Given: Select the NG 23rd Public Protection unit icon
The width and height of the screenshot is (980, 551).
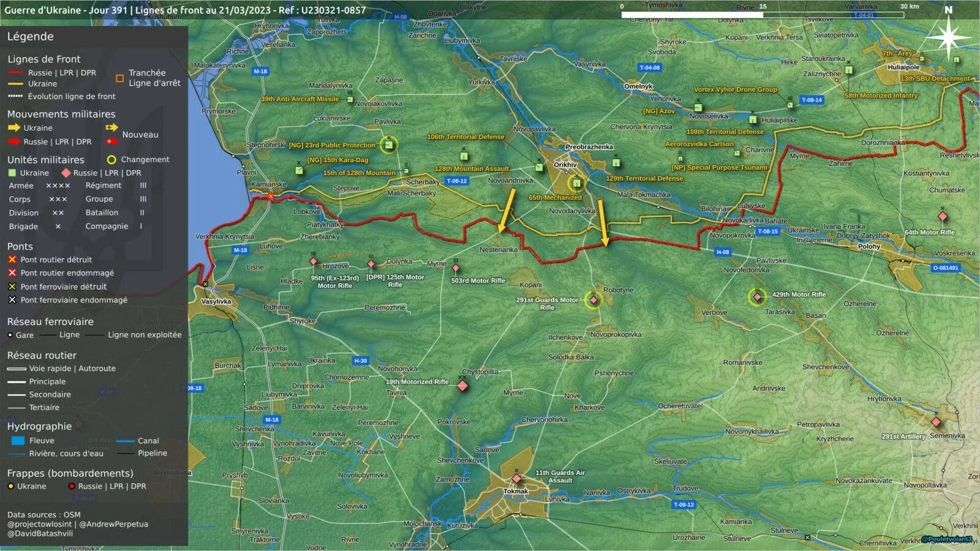Looking at the screenshot, I should 388,145.
